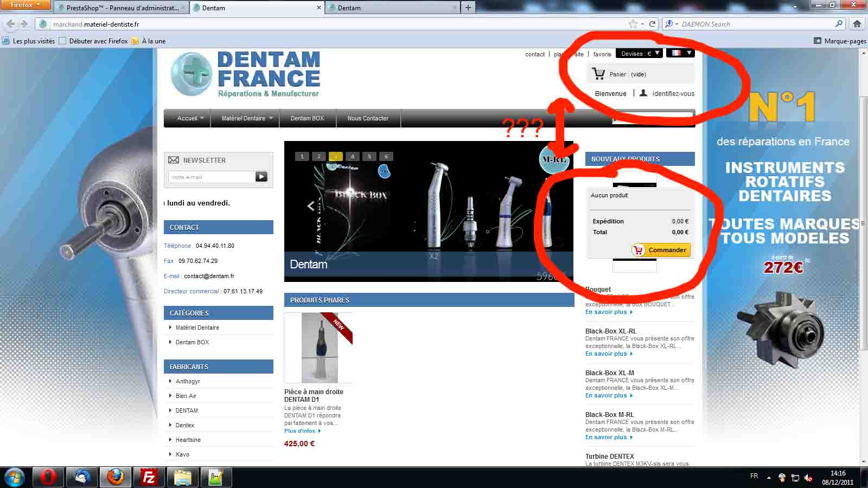Click the Dentam France logo

(x=245, y=74)
